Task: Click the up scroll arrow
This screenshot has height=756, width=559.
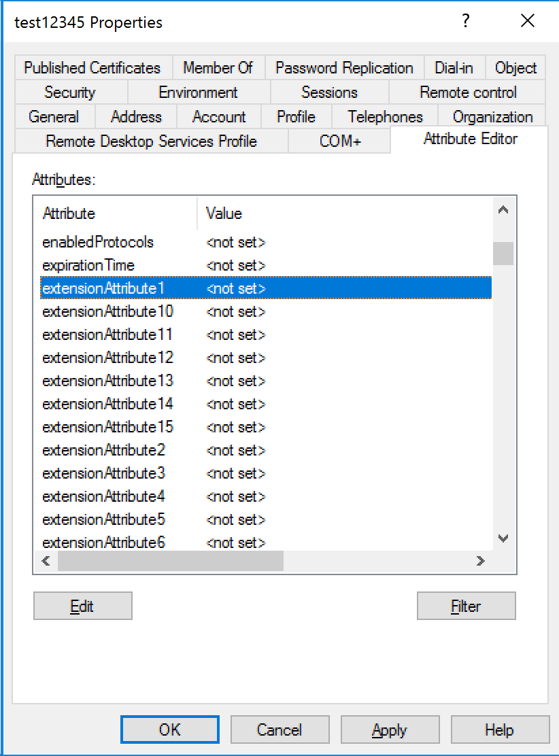Action: click(x=503, y=211)
